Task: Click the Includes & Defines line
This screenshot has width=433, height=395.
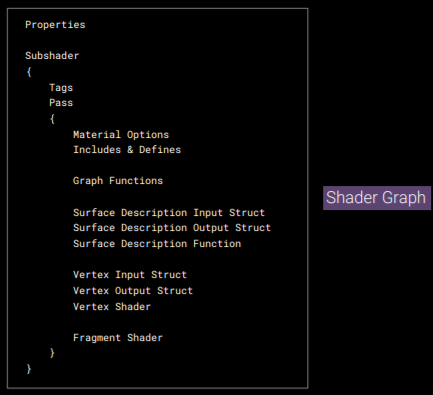Action: pos(127,150)
